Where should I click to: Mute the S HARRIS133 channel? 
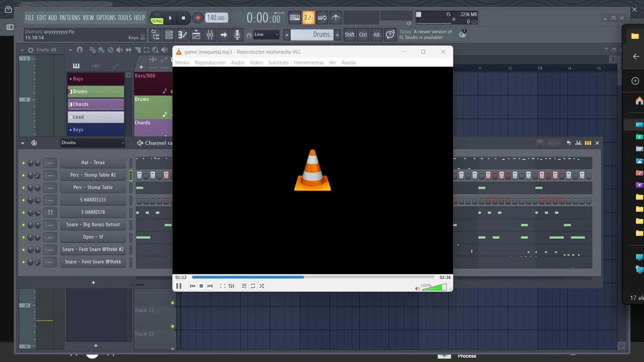23,200
